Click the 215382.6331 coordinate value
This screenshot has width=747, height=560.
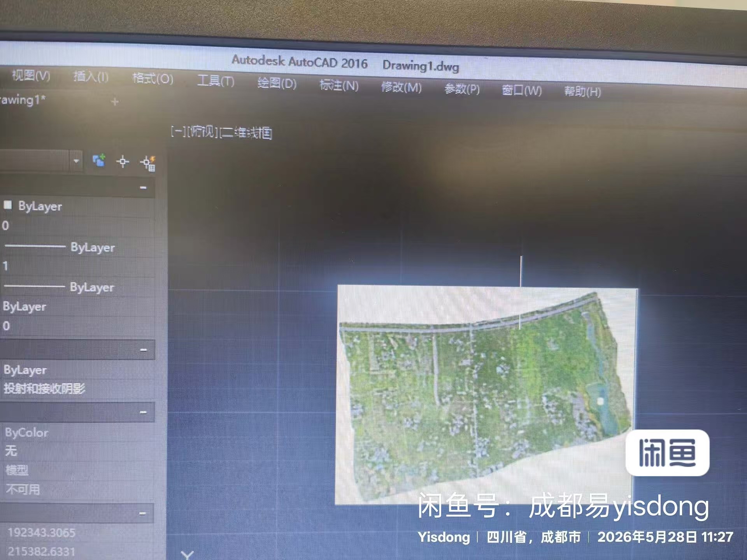pyautogui.click(x=41, y=551)
